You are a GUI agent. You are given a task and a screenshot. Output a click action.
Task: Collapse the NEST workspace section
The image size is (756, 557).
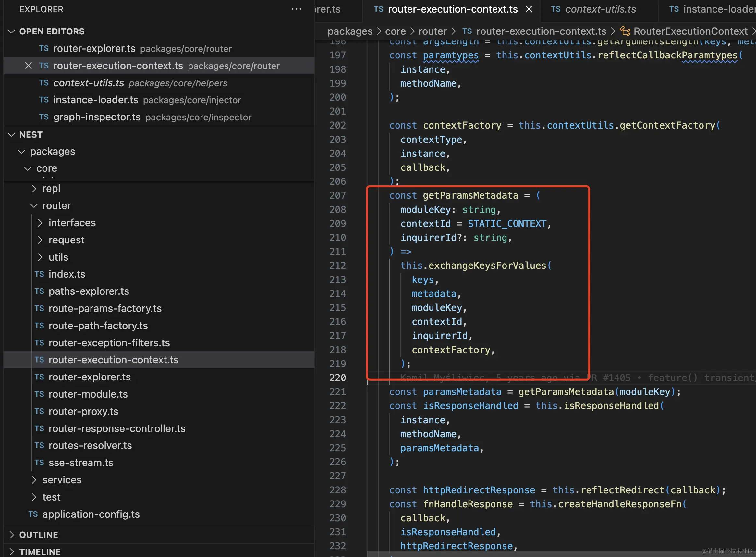(x=11, y=134)
